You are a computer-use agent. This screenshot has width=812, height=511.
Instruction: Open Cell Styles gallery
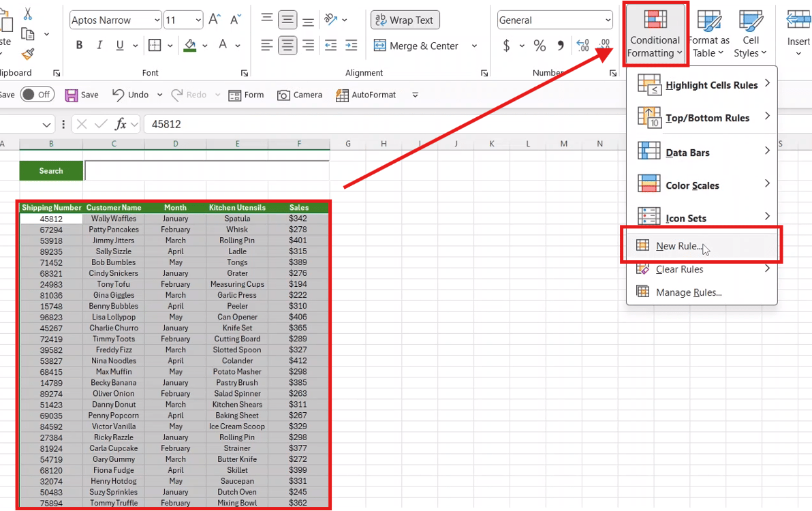pos(751,34)
